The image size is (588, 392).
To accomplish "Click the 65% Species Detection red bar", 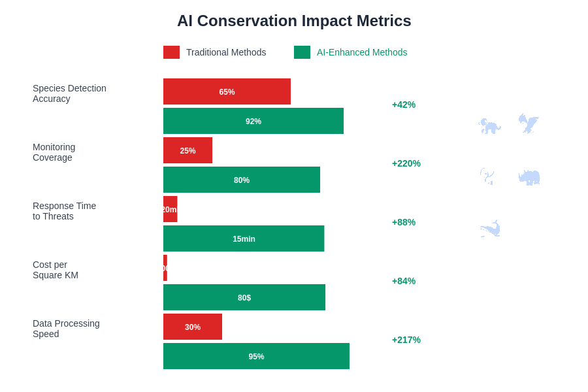I will pyautogui.click(x=227, y=91).
